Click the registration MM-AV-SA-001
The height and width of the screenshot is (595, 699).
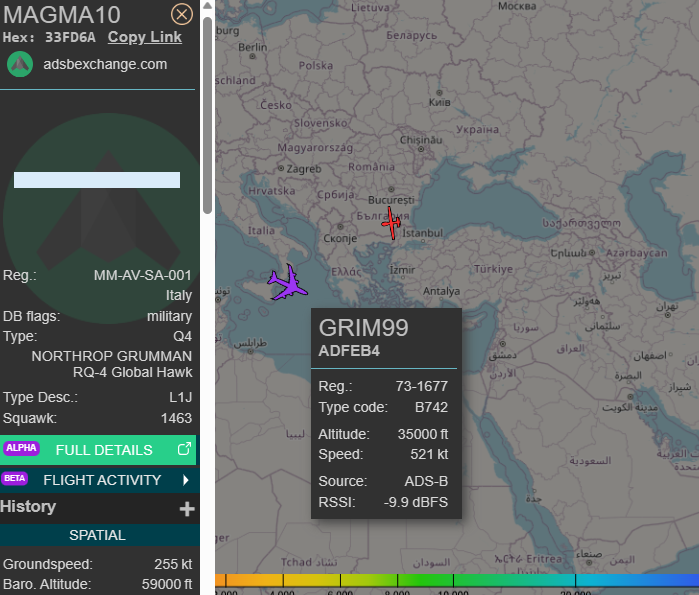[x=143, y=275]
